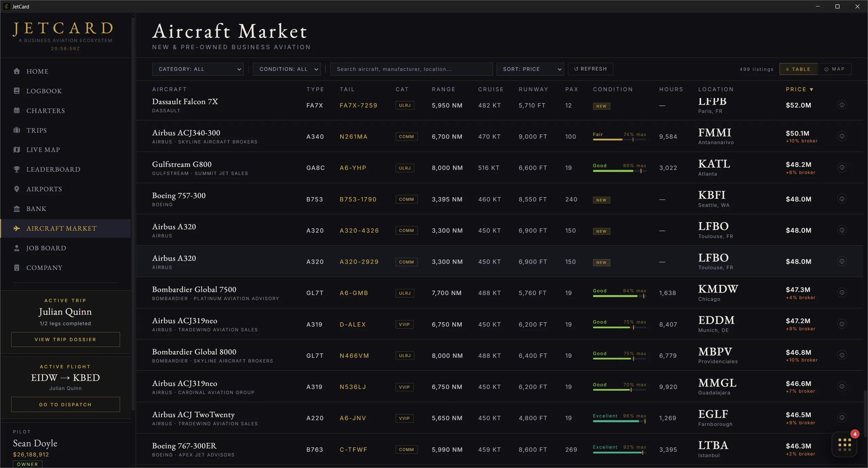Click the $47.3M price cell
The image size is (868, 468).
[x=800, y=293]
